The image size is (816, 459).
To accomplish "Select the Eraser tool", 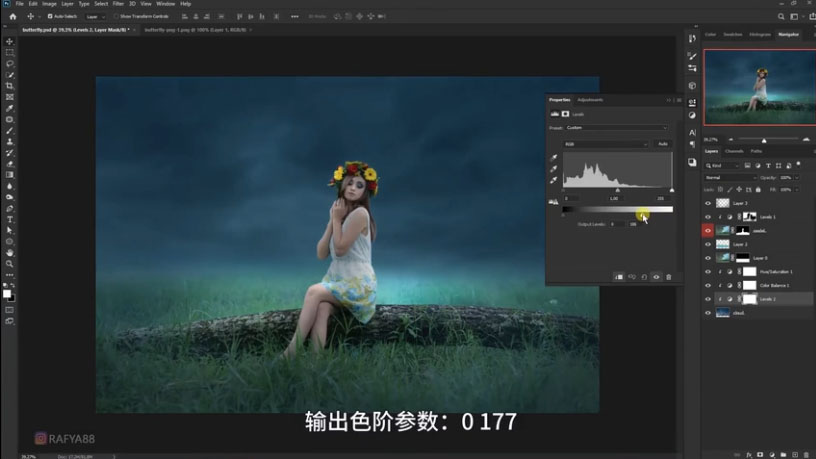I will click(x=9, y=164).
